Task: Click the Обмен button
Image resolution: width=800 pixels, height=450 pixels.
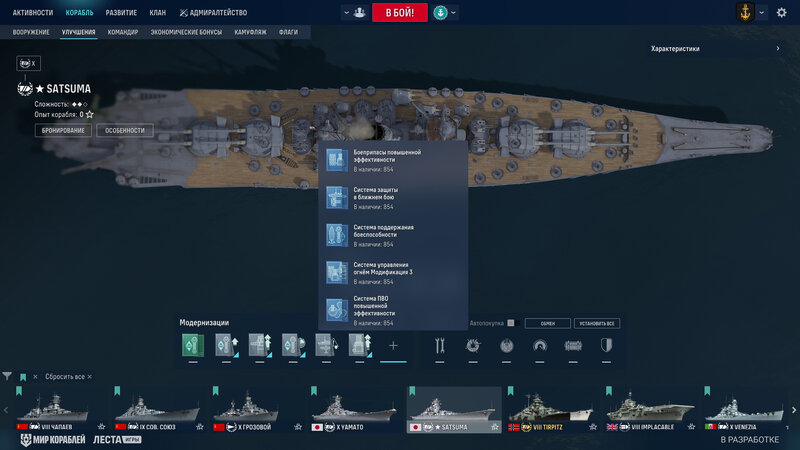Action: click(x=547, y=323)
